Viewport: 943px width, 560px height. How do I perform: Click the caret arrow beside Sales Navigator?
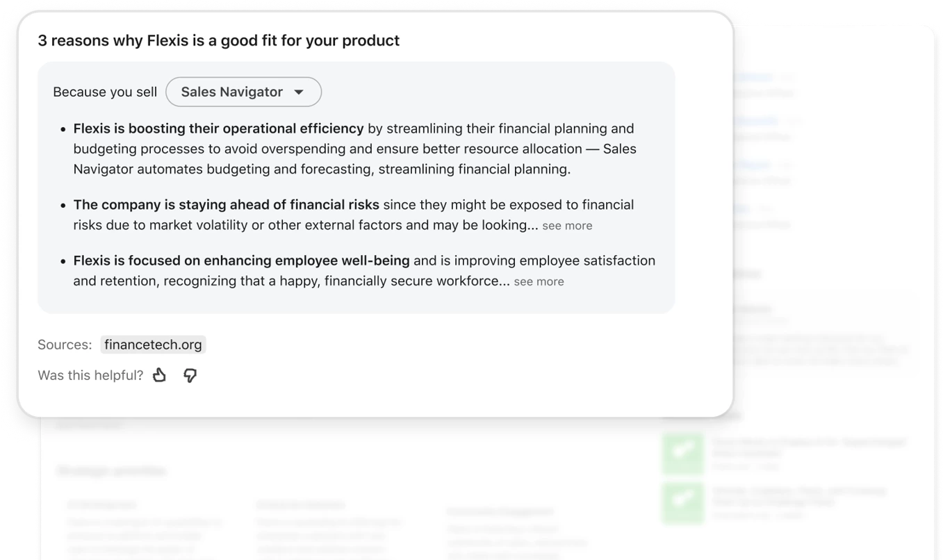(x=299, y=92)
